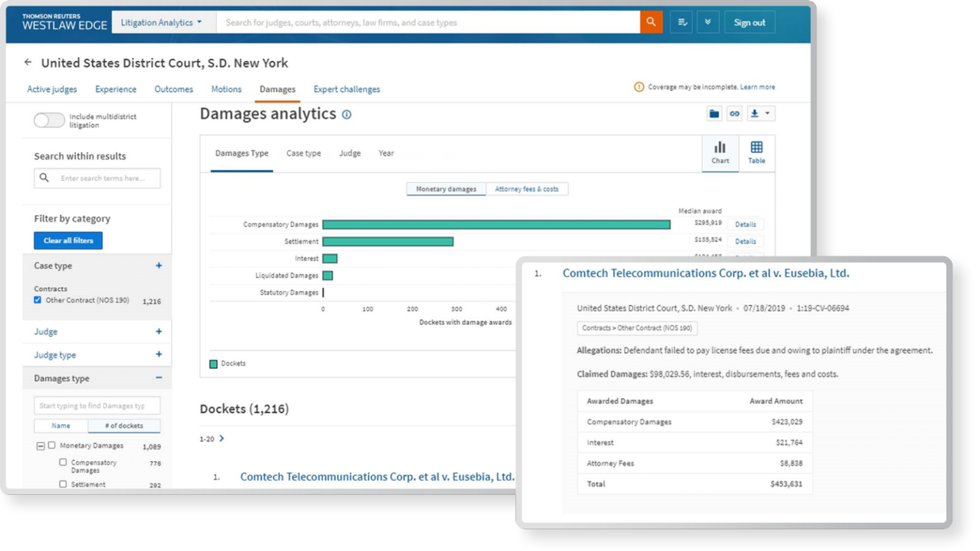This screenshot has width=980, height=551.
Task: Click the Compensatory Damages chart bar
Action: [496, 224]
